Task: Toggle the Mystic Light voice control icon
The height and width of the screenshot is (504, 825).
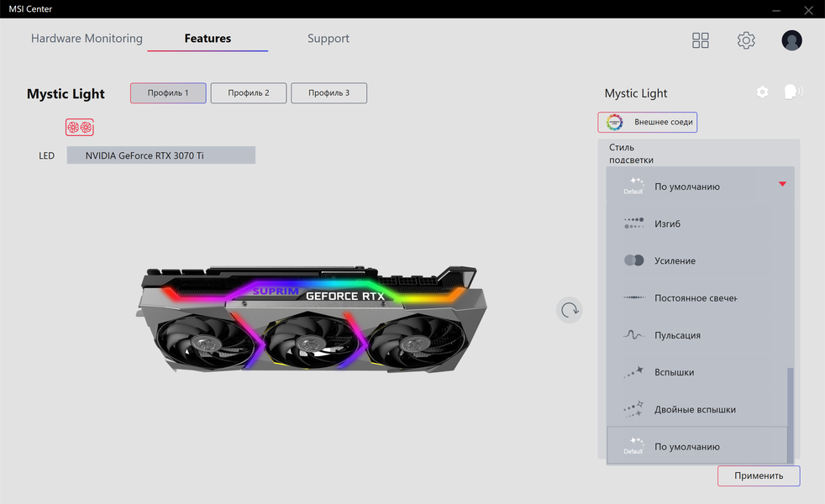Action: point(793,92)
